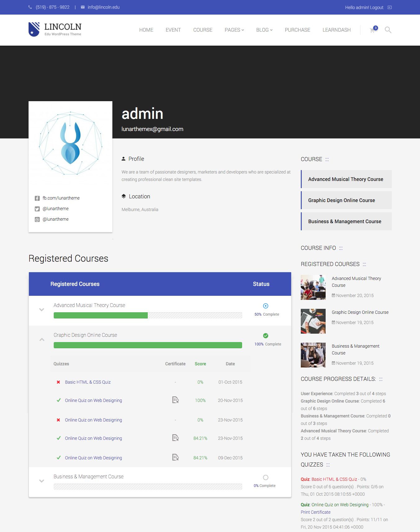The width and height of the screenshot is (420, 532).
Task: Click the 0% empty circle status icon
Action: coord(266,477)
